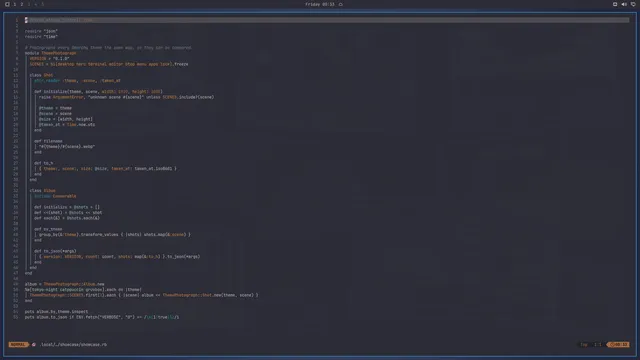Click the orange clock badge in statusline
Viewport: 640px width, 360px height.
tap(619, 344)
